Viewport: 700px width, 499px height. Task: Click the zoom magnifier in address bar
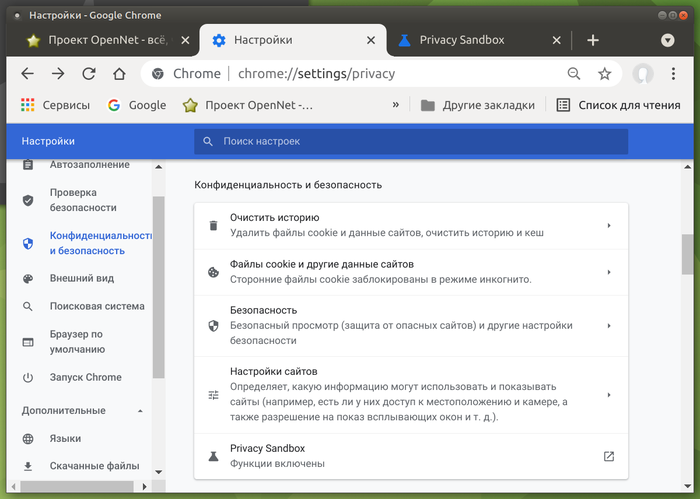pyautogui.click(x=573, y=74)
